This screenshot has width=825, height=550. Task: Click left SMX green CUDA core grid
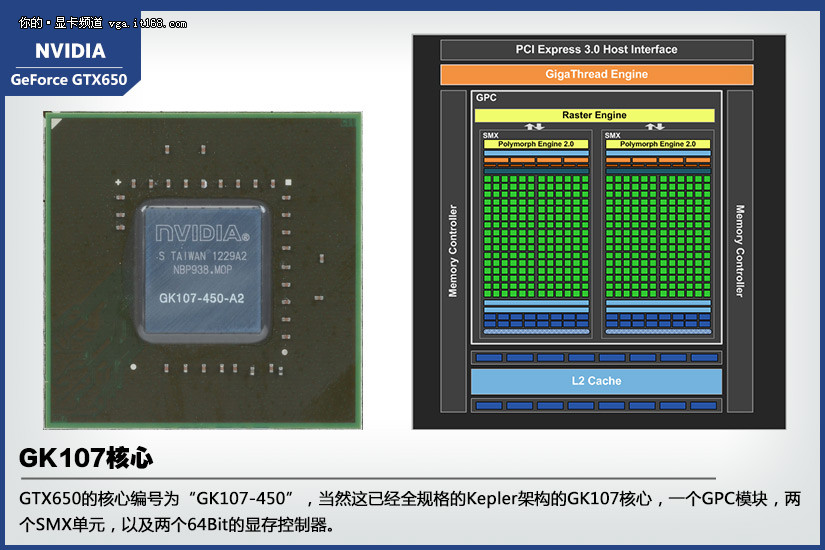(x=536, y=236)
